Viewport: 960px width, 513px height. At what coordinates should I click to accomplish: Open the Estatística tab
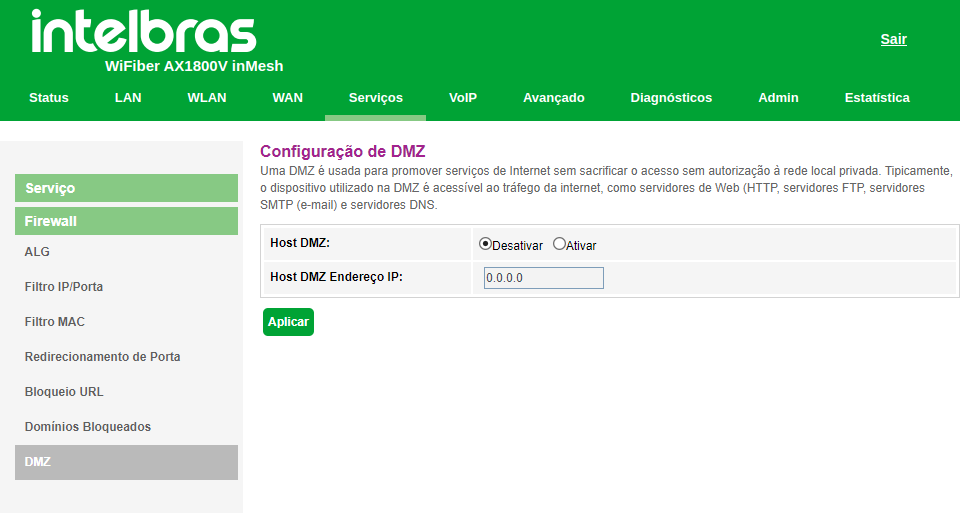point(877,98)
